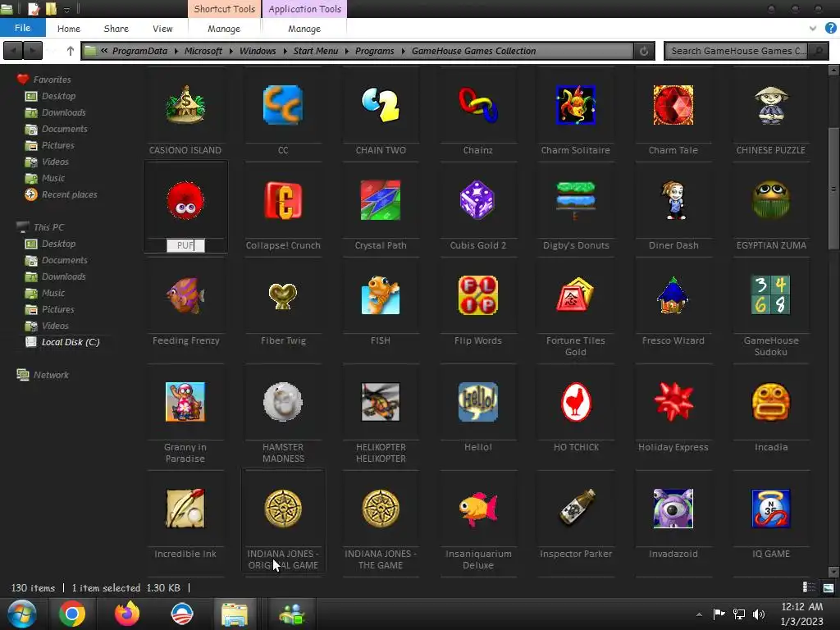Go up one folder level
The width and height of the screenshot is (840, 630).
[71, 51]
